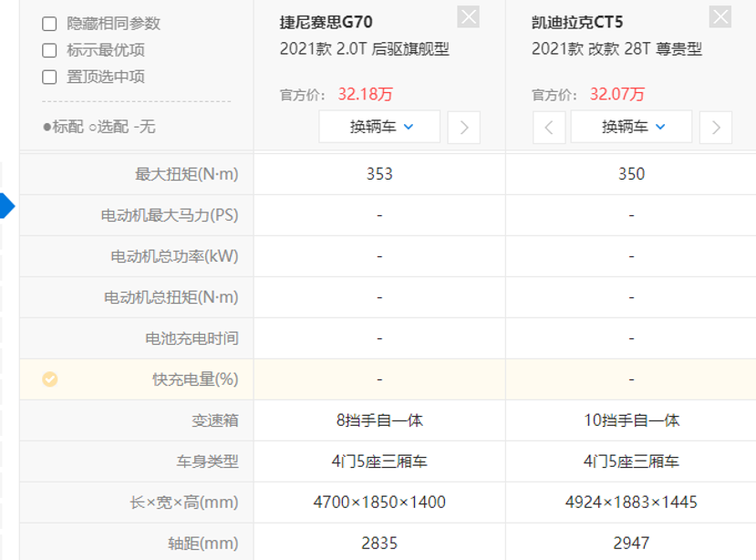
Task: Click wheelbase value 2835
Action: coord(379,543)
